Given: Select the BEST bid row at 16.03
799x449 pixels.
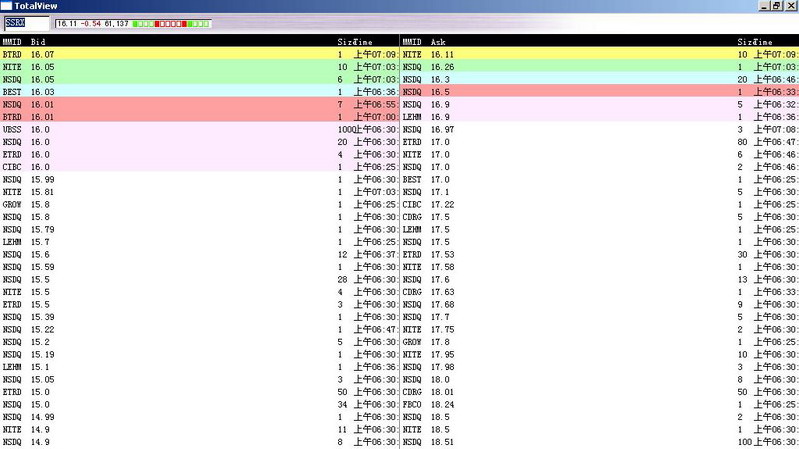Looking at the screenshot, I should coord(200,92).
